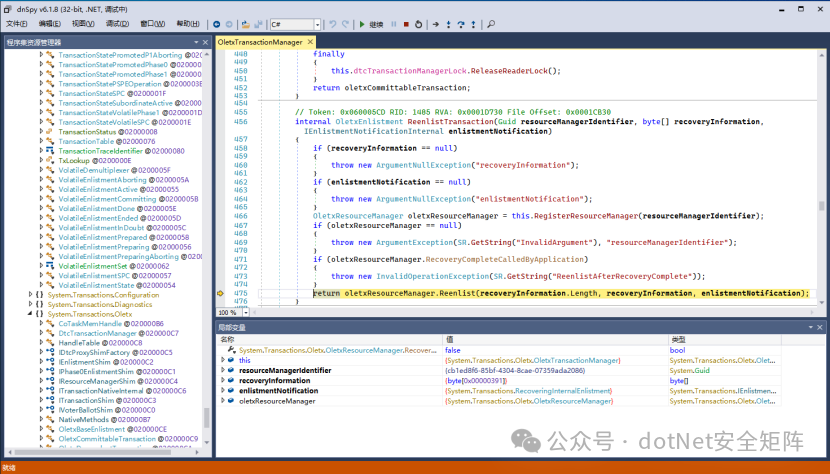Click the assembly tree horizontal scrollbar

pos(101,452)
